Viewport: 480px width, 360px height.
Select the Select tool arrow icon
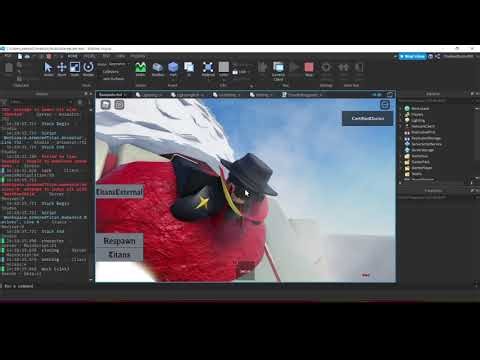pos(48,68)
